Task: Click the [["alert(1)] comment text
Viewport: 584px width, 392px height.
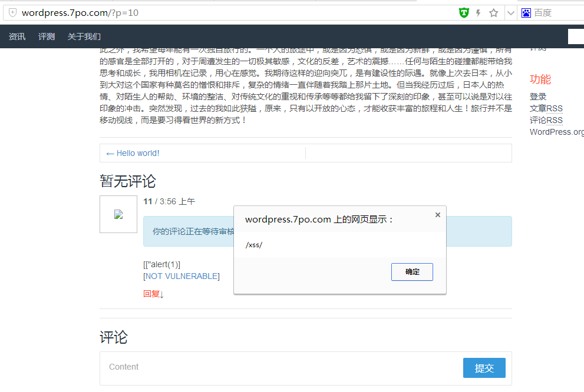Action: (x=161, y=264)
